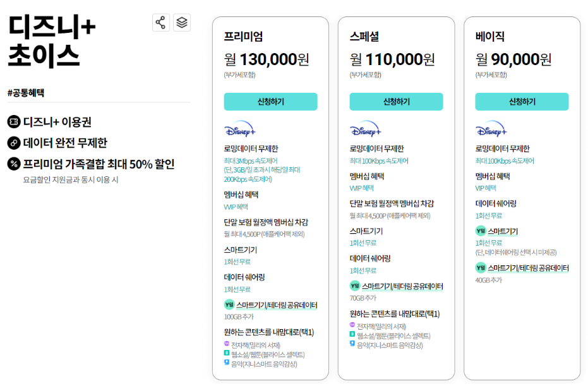Click 최대 3Mbps 속도제어 text in 프리미엄

[x=251, y=161]
